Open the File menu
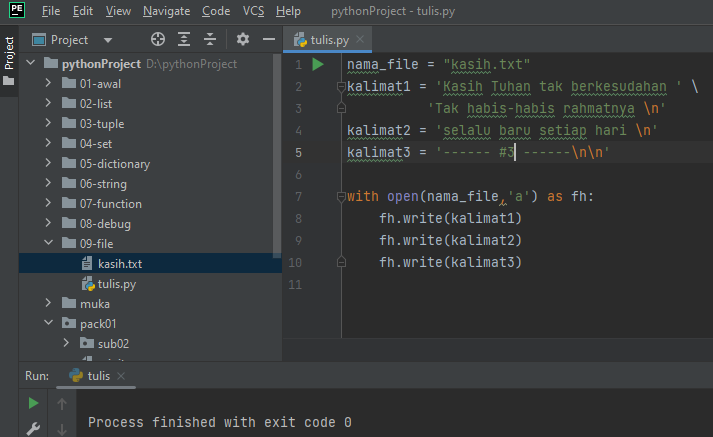The width and height of the screenshot is (713, 437). [50, 11]
